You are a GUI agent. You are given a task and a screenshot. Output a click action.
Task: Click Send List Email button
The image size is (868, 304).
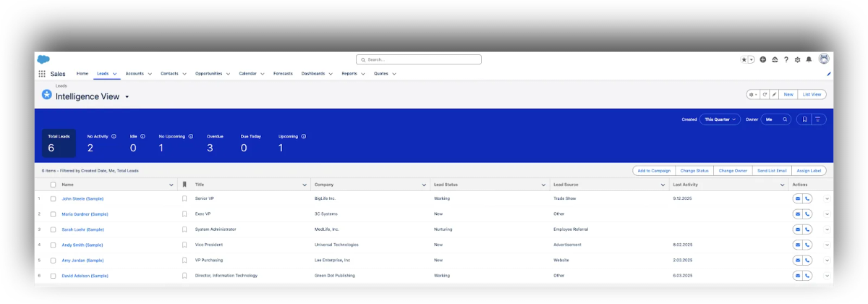tap(772, 171)
